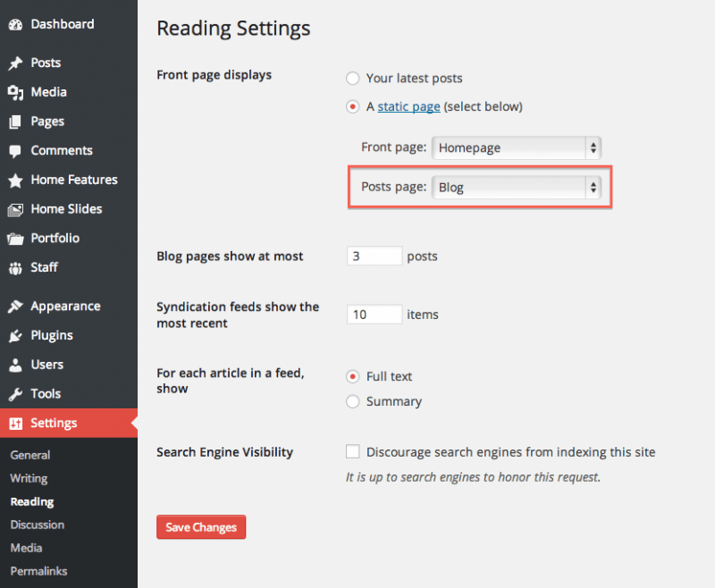
Task: Click the Home Features star icon
Action: coord(15,181)
